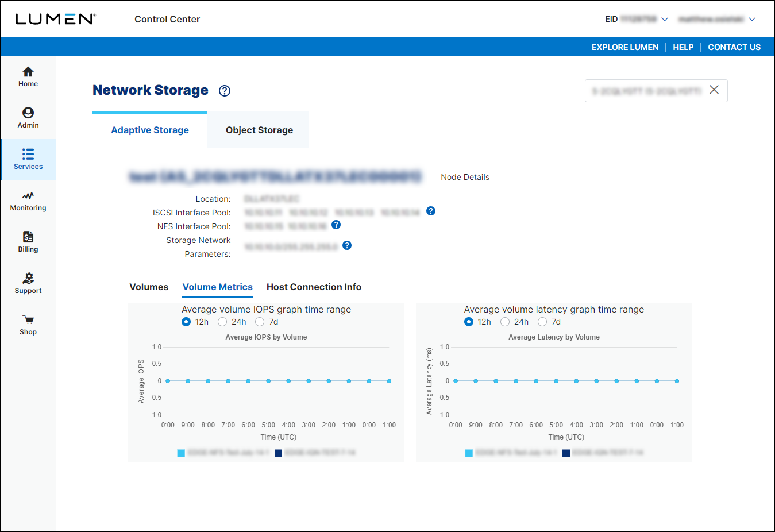
Task: Switch to the Adaptive Storage tab
Action: coord(150,130)
